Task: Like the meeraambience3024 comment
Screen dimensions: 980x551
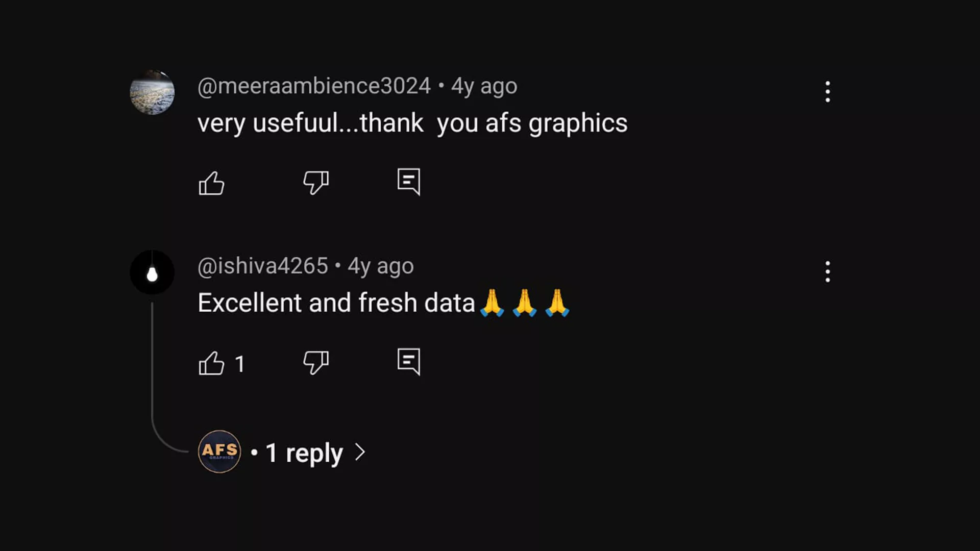Action: pos(211,183)
